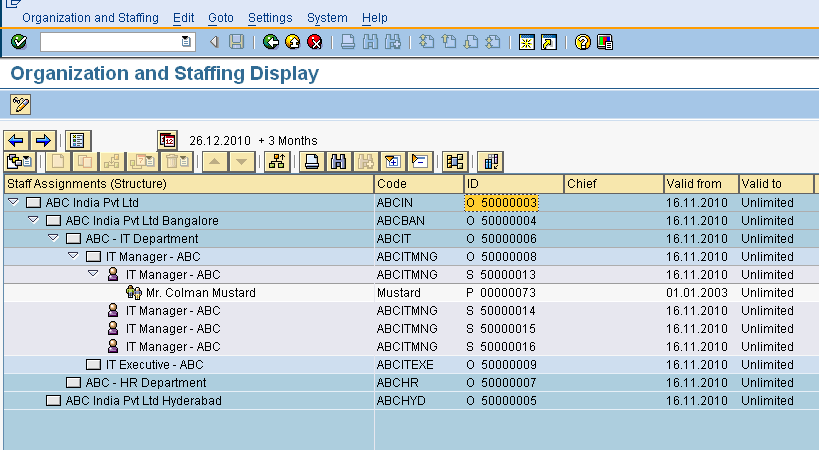819x450 pixels.
Task: Click the person icon next to Mr. Colman Mustard
Action: pyautogui.click(x=134, y=292)
